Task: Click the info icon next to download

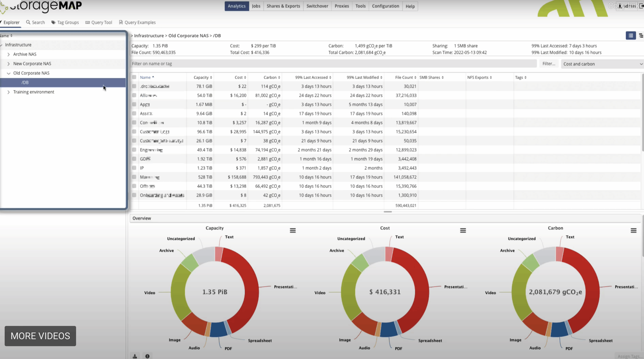Action: (147, 356)
